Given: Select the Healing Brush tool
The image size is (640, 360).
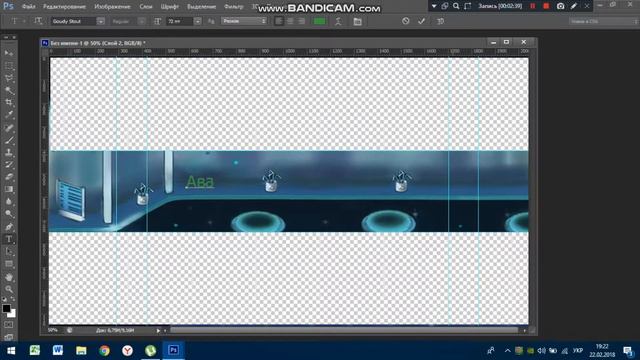Looking at the screenshot, I should click(9, 128).
